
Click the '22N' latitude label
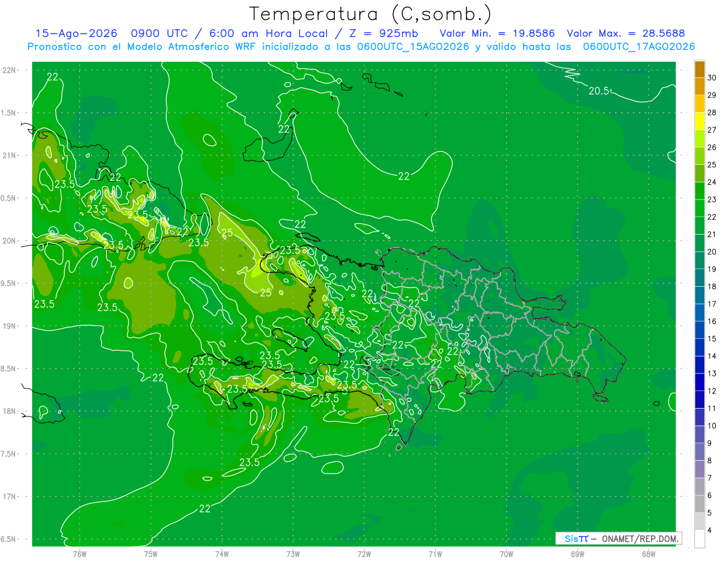click(10, 70)
